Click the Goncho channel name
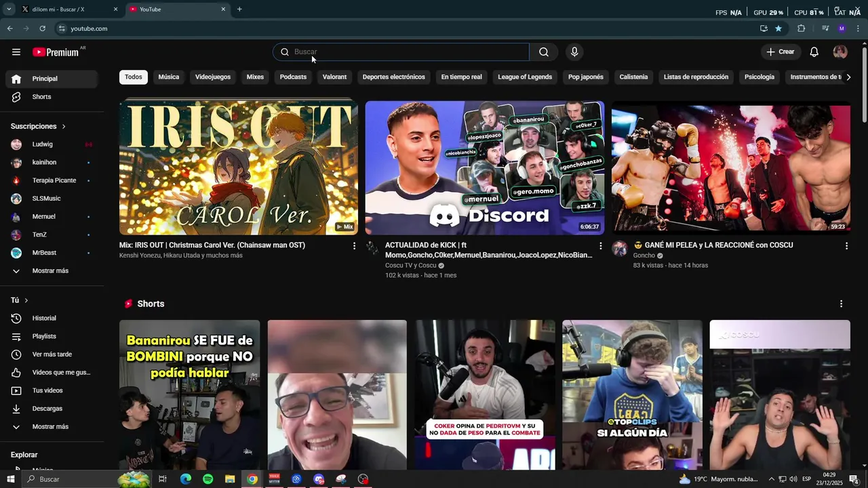 [644, 256]
